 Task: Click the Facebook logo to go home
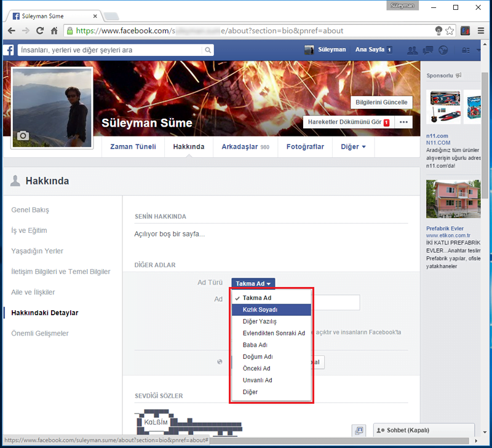click(x=8, y=50)
